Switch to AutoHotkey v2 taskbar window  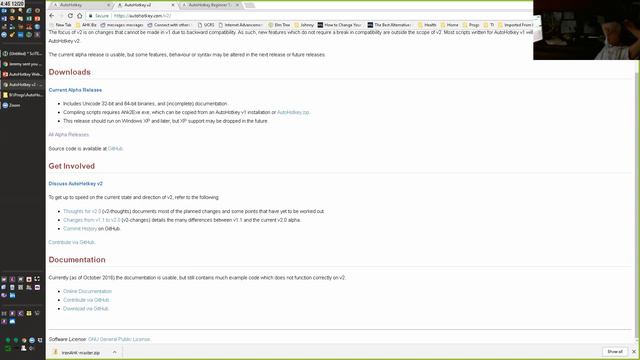pos(23,84)
